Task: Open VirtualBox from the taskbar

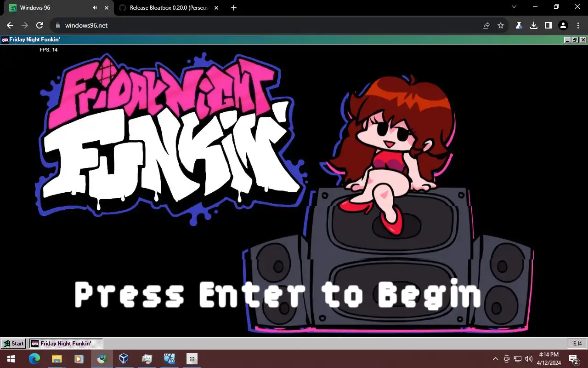Action: [124, 359]
